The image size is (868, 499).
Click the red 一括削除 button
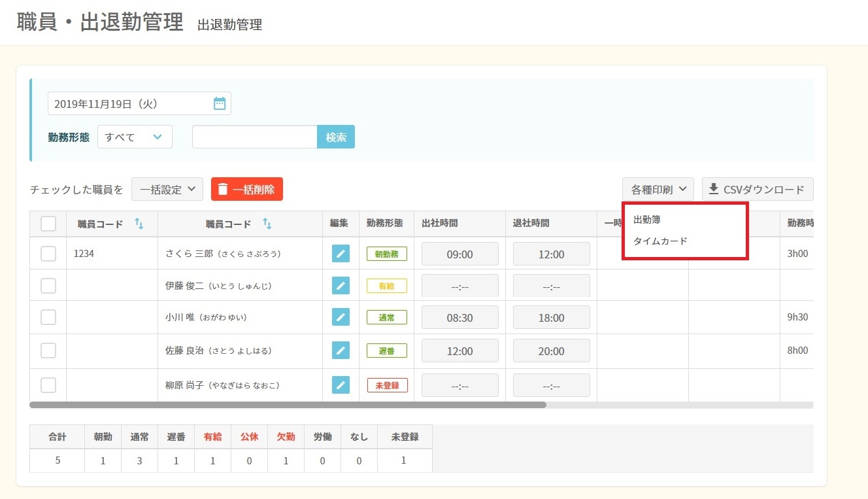point(247,189)
